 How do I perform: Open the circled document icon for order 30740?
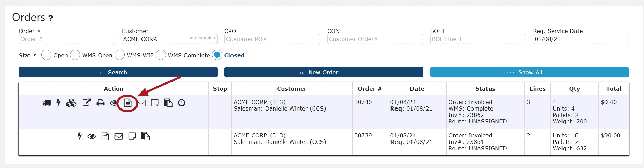pyautogui.click(x=128, y=103)
